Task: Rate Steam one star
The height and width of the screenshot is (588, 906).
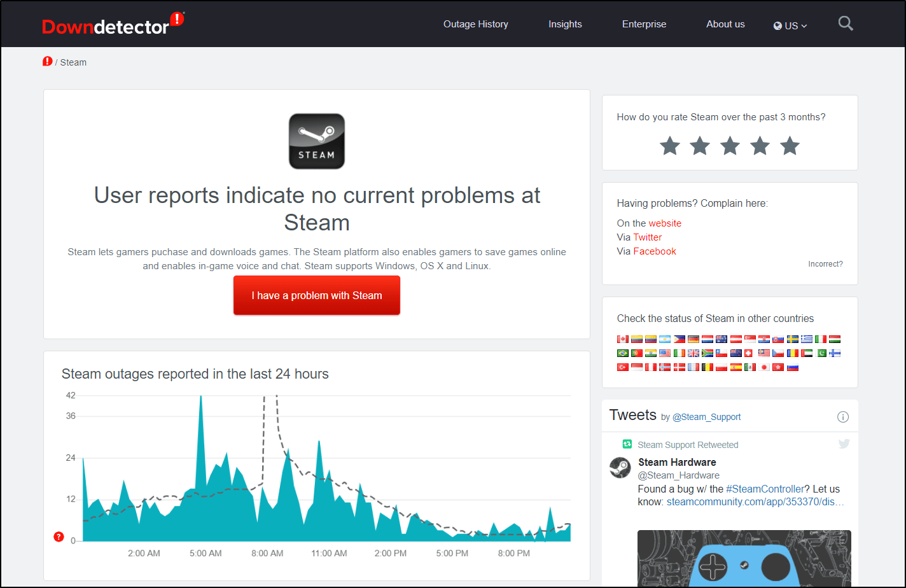Action: [669, 146]
